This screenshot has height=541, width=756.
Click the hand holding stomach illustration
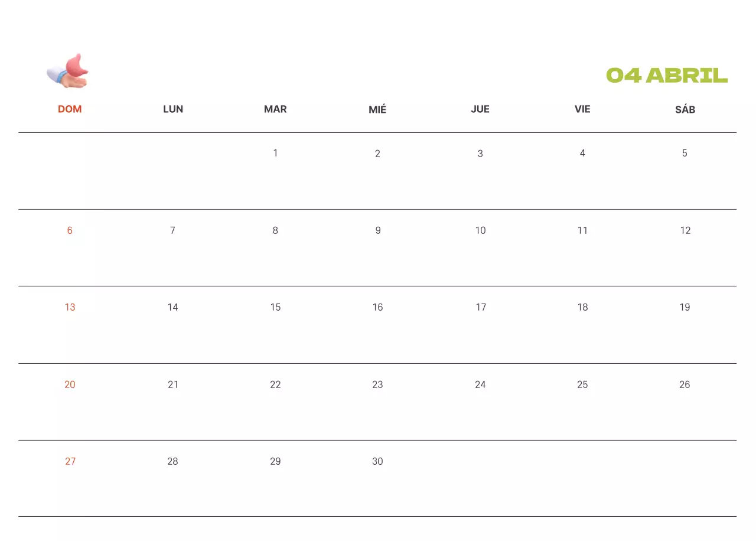pos(68,71)
